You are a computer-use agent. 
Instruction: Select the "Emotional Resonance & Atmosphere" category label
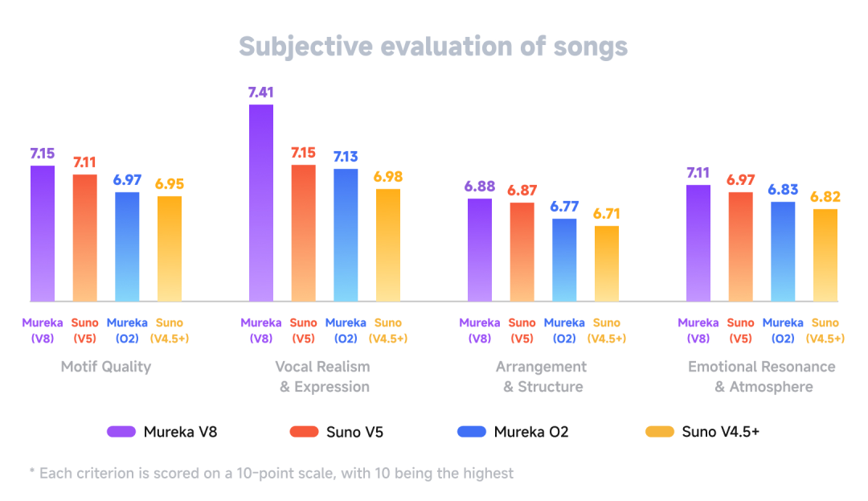click(762, 376)
